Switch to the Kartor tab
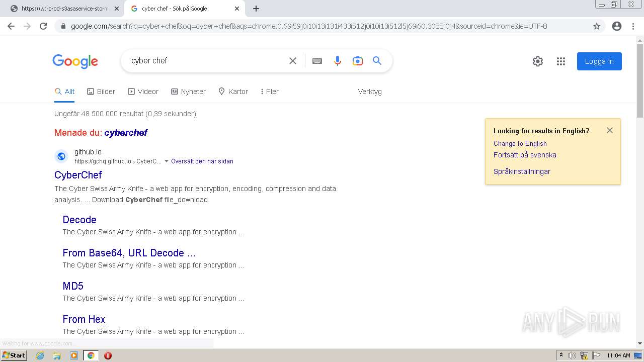The width and height of the screenshot is (644, 362). coord(233,92)
